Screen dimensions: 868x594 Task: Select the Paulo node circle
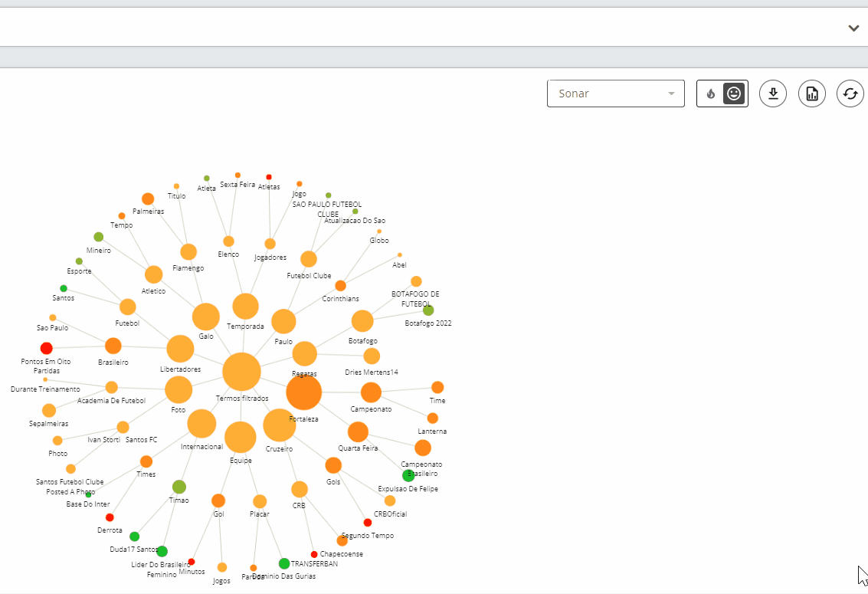[x=283, y=322]
